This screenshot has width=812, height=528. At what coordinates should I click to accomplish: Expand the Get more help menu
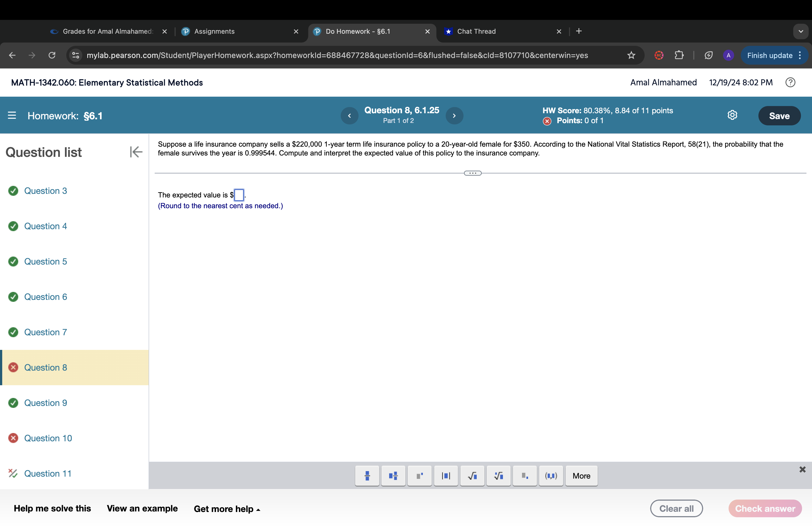click(227, 509)
